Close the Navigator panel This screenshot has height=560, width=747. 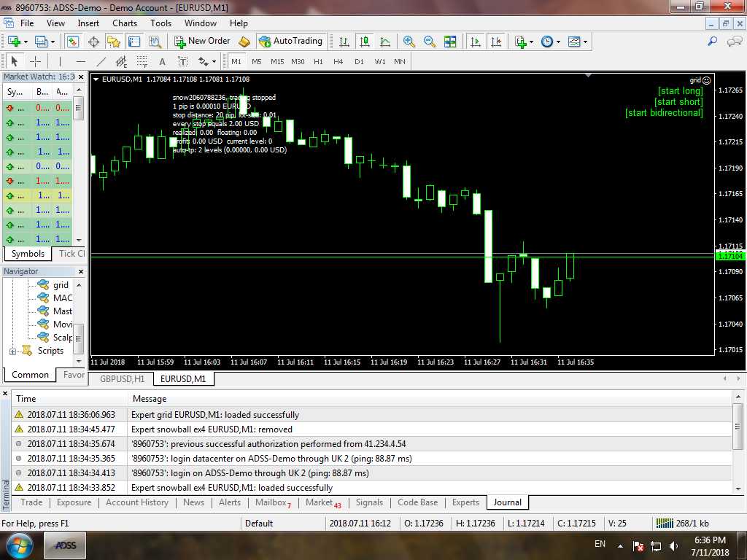coord(81,271)
